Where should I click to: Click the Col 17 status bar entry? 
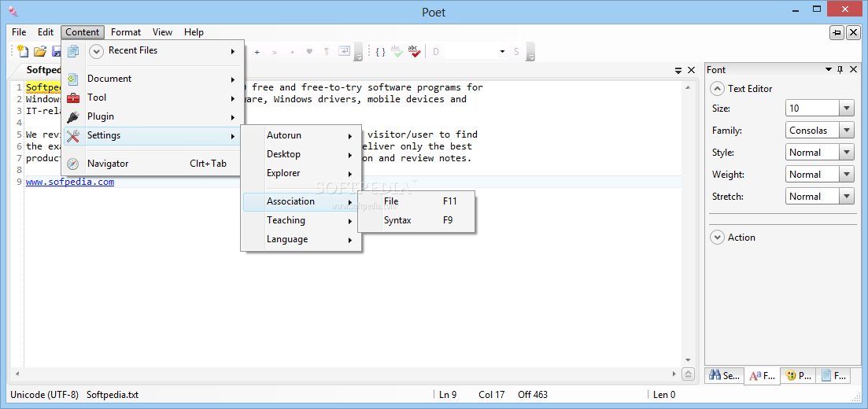click(492, 395)
